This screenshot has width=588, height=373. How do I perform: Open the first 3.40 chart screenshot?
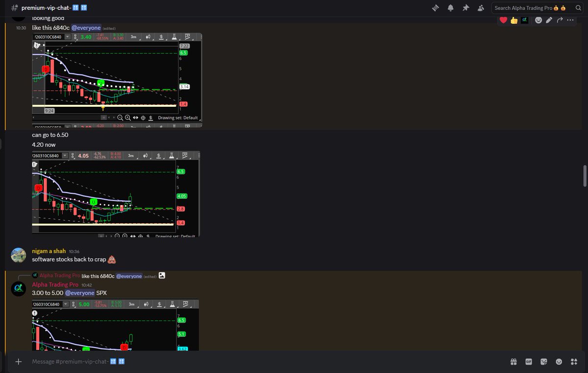(117, 80)
